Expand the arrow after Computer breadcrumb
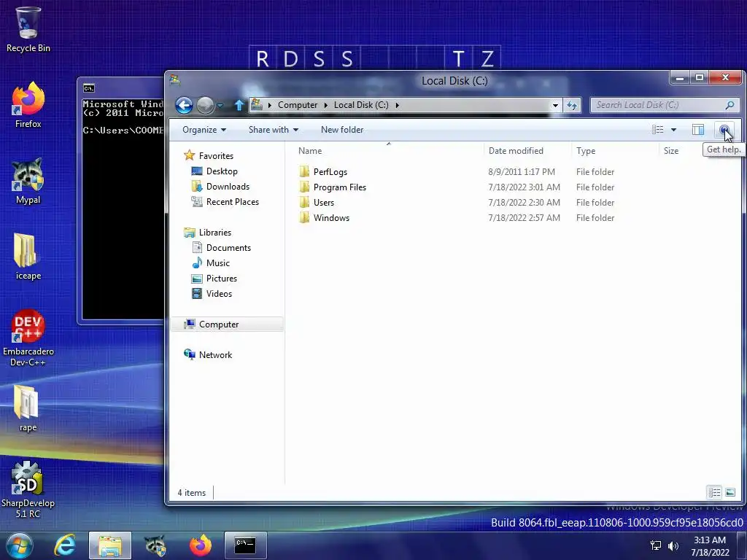Viewport: 747px width, 560px height. pos(326,105)
